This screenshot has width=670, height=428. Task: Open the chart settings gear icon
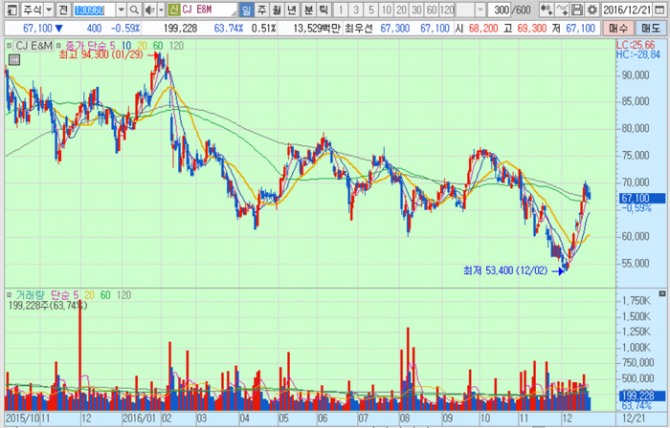(592, 10)
